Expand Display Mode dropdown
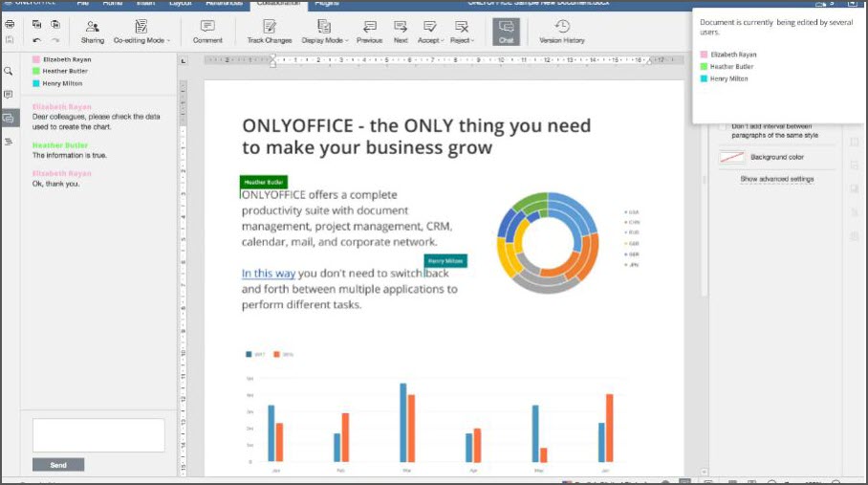Image resolution: width=868 pixels, height=485 pixels. [324, 31]
